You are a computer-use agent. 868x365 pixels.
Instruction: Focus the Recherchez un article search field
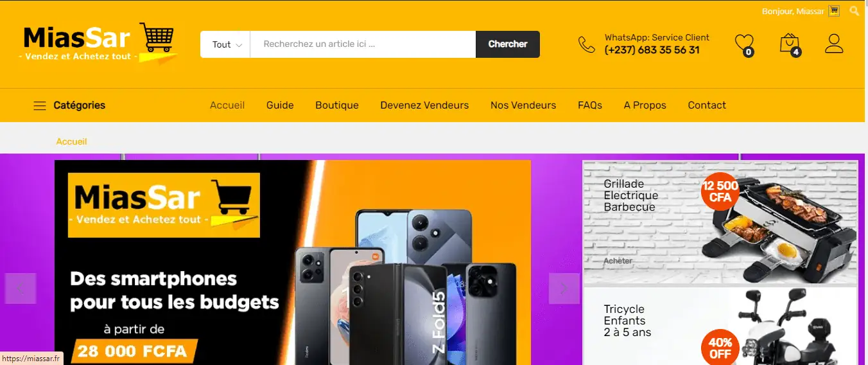pos(363,44)
